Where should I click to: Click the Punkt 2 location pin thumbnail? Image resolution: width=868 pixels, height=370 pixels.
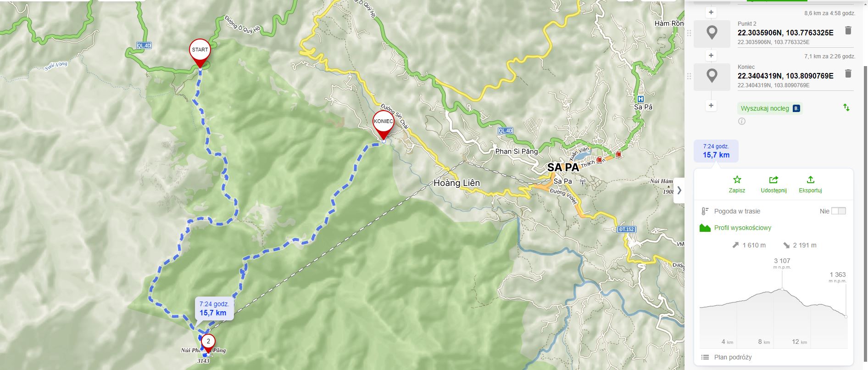[x=712, y=34]
